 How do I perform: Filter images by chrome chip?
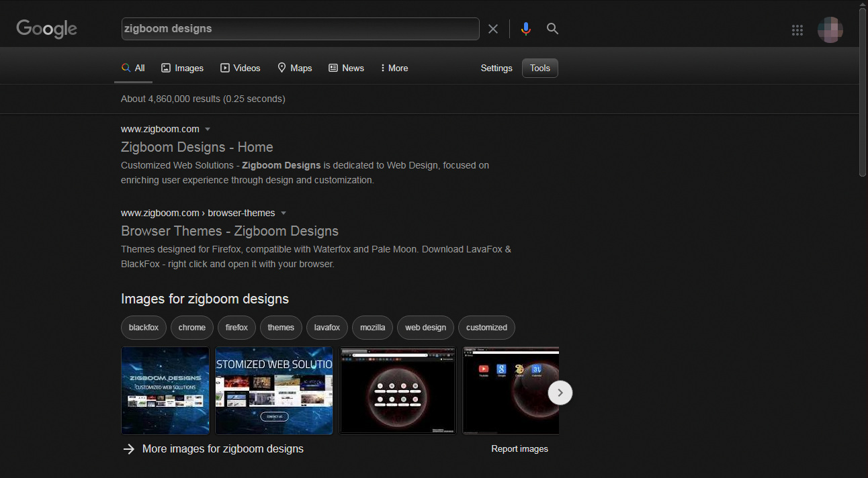click(x=192, y=328)
